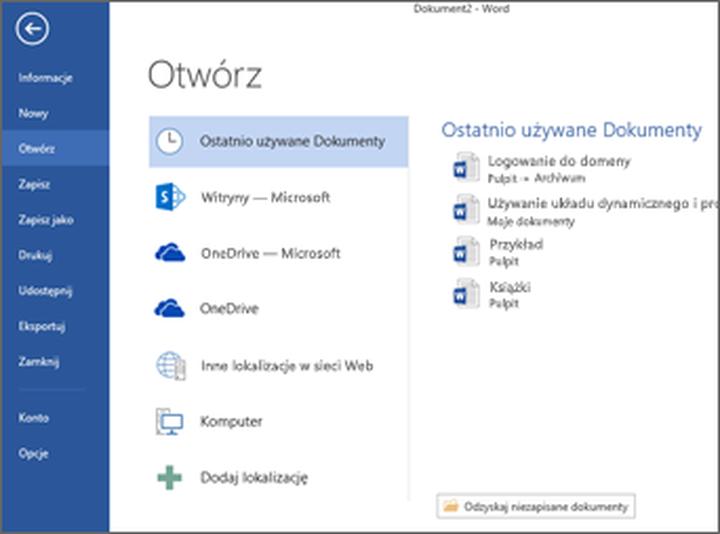Open the Informacje page

[x=45, y=78]
